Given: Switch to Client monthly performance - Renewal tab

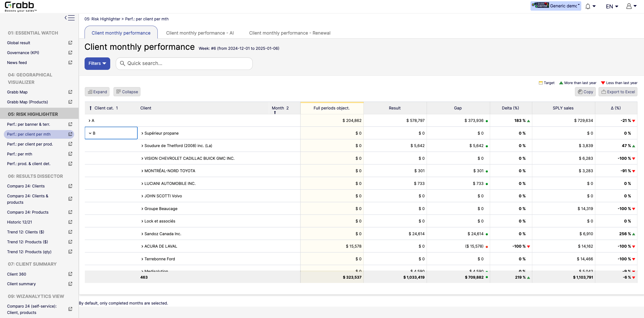Looking at the screenshot, I should click(289, 33).
